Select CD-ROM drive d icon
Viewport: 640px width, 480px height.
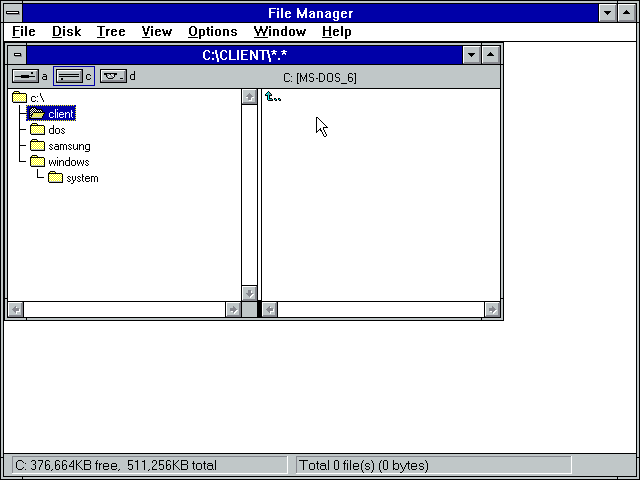pyautogui.click(x=113, y=76)
